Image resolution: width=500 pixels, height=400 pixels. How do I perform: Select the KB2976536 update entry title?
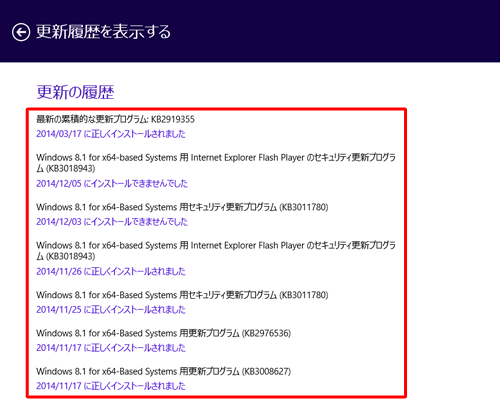click(163, 333)
